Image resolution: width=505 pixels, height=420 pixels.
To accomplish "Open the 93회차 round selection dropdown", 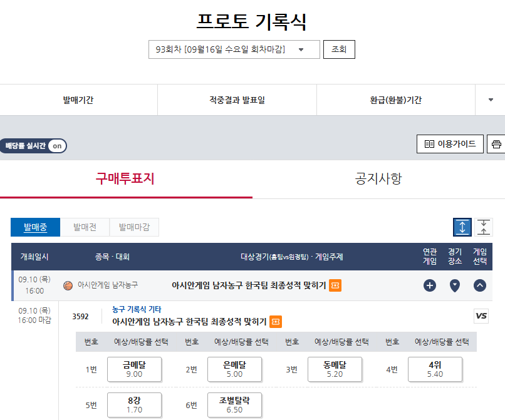I will [x=234, y=49].
